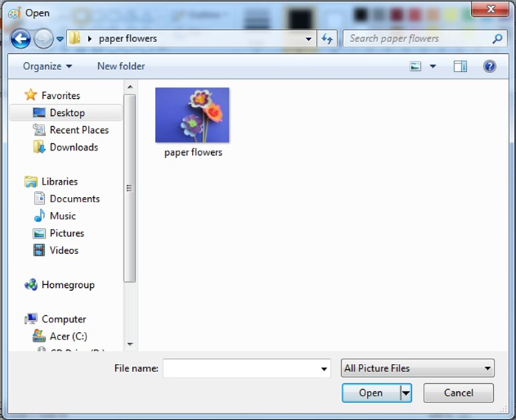Select Favorites in the navigation pane
Screen dimensions: 516x420
coord(61,95)
